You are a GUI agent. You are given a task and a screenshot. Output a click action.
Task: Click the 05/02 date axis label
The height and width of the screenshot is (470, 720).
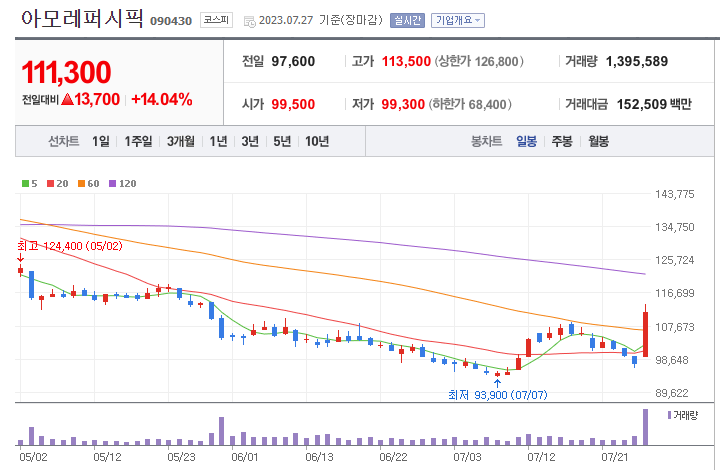click(x=33, y=457)
